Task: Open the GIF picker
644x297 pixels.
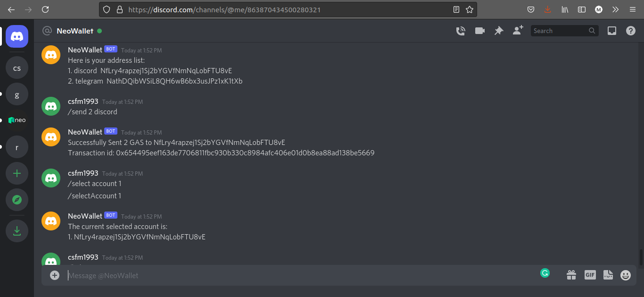Action: click(590, 275)
